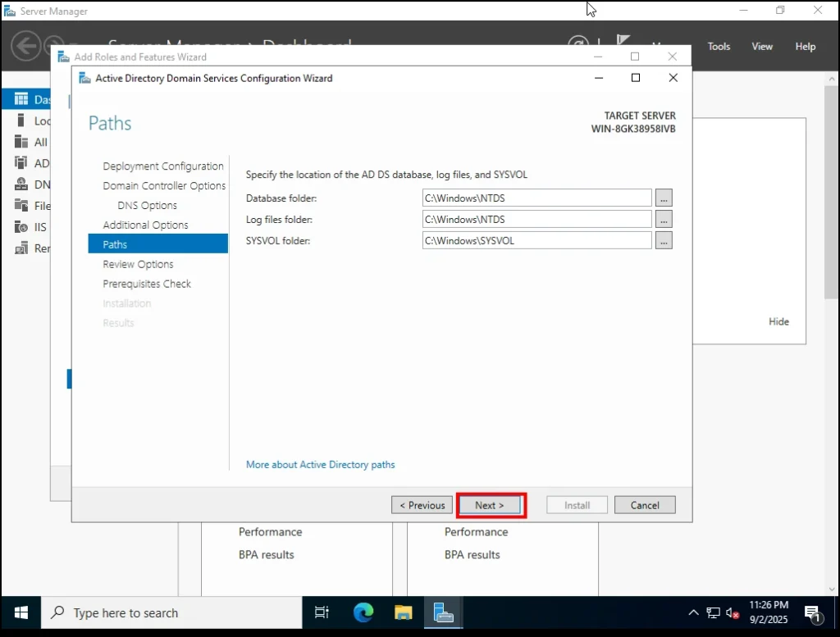Image resolution: width=840 pixels, height=637 pixels.
Task: Open the View menu in Server Manager
Action: click(x=762, y=47)
